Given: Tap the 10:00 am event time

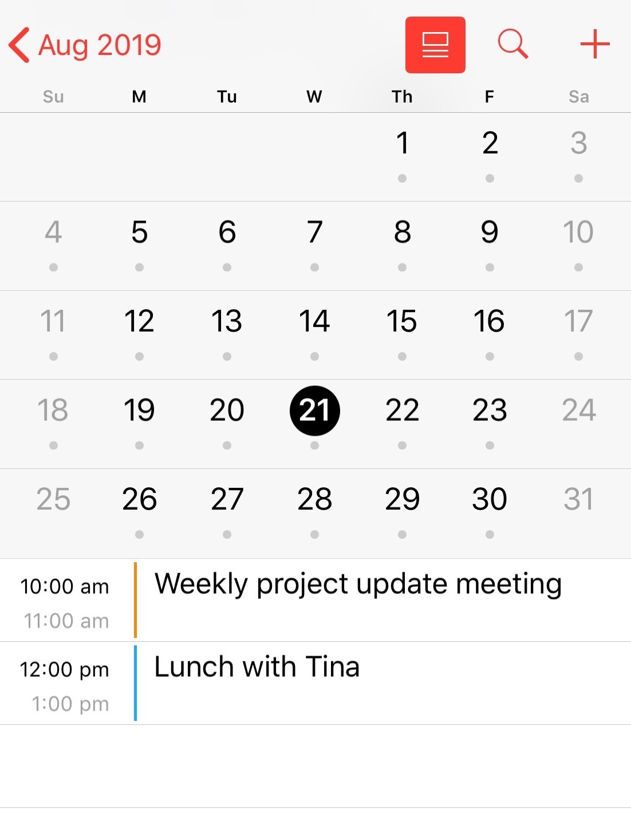Looking at the screenshot, I should click(64, 587).
